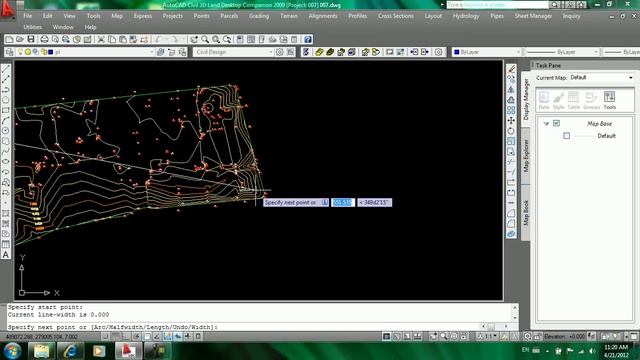Open the Terrain menu

click(x=289, y=16)
